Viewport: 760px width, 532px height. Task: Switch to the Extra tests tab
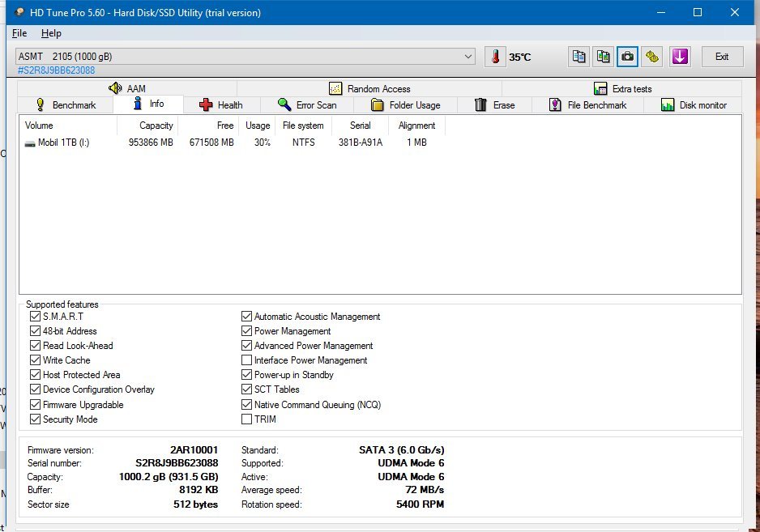pyautogui.click(x=622, y=89)
